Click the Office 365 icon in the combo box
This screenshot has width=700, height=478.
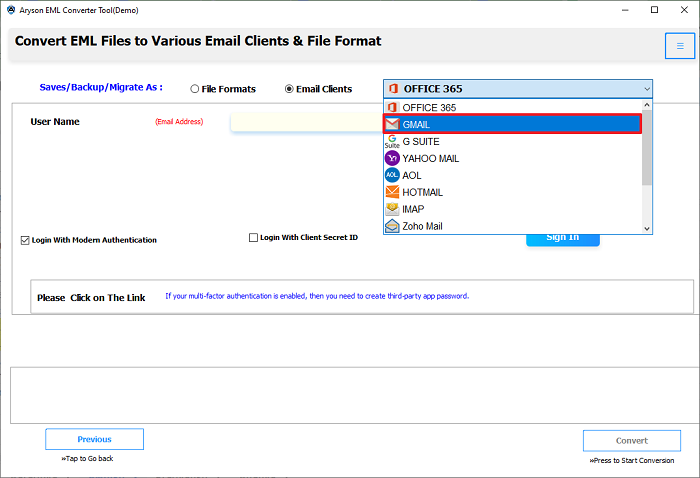393,88
